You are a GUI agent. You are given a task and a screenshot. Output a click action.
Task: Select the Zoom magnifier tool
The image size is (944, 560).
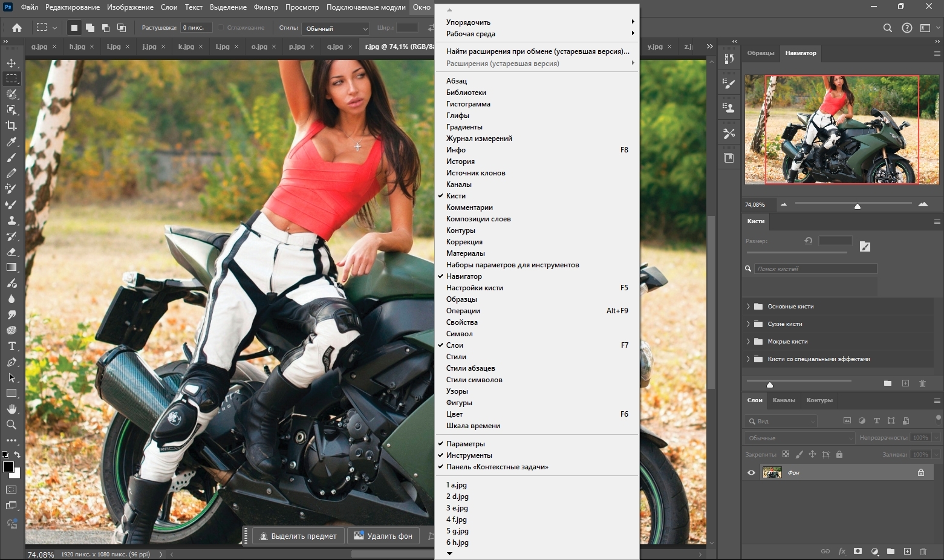coord(11,425)
